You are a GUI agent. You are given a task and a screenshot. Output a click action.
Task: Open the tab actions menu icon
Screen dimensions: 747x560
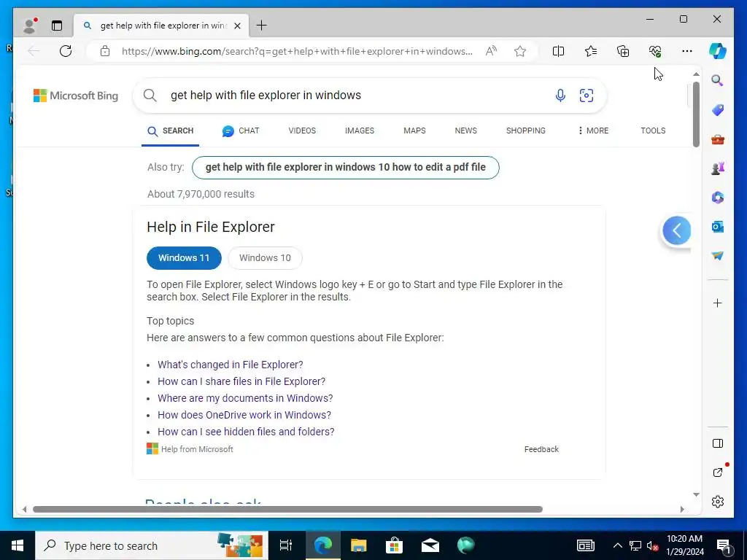57,26
